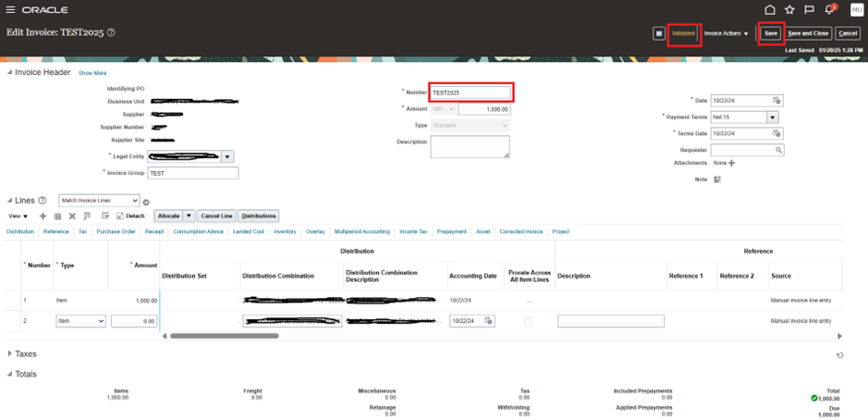Switch to the Purchase Order column tab
Image resolution: width=868 pixels, height=420 pixels.
tap(117, 231)
